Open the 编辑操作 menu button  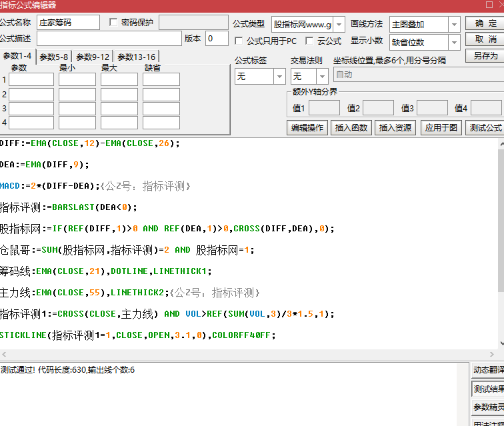[307, 127]
